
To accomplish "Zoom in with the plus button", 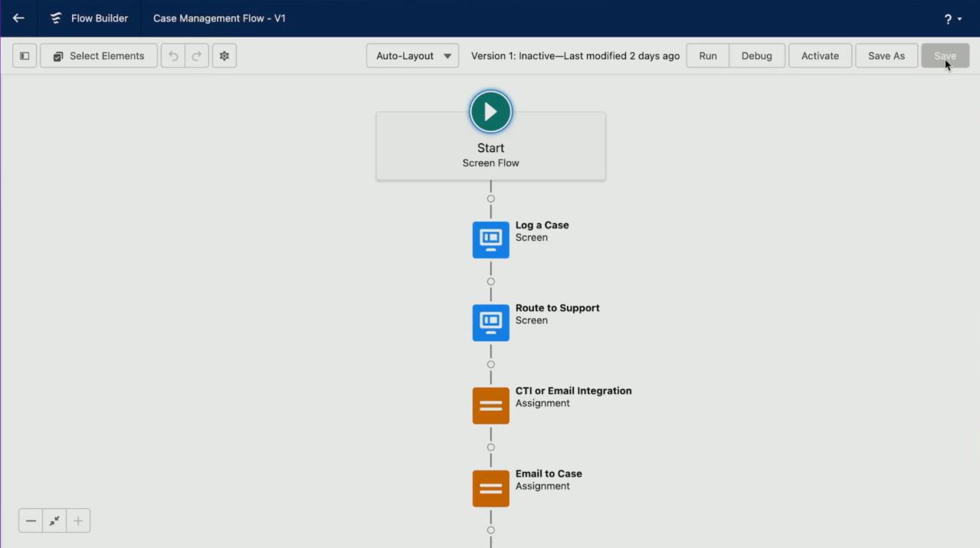I will pyautogui.click(x=78, y=521).
